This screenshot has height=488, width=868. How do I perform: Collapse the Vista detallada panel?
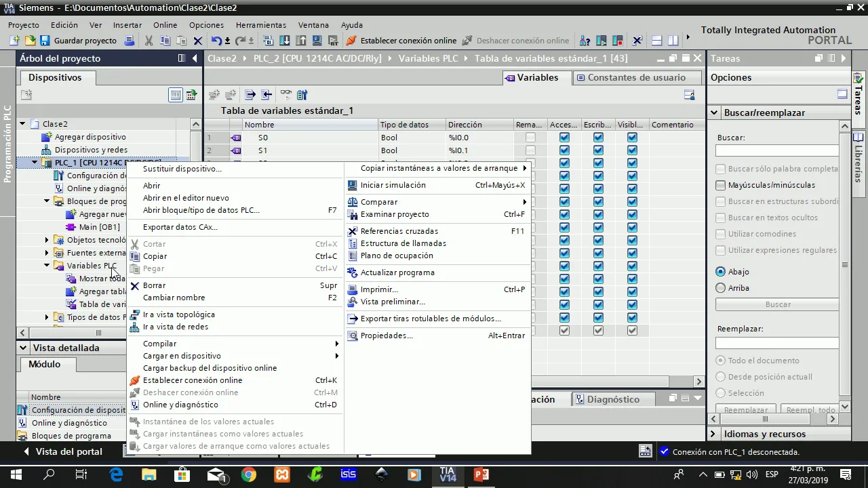(24, 348)
